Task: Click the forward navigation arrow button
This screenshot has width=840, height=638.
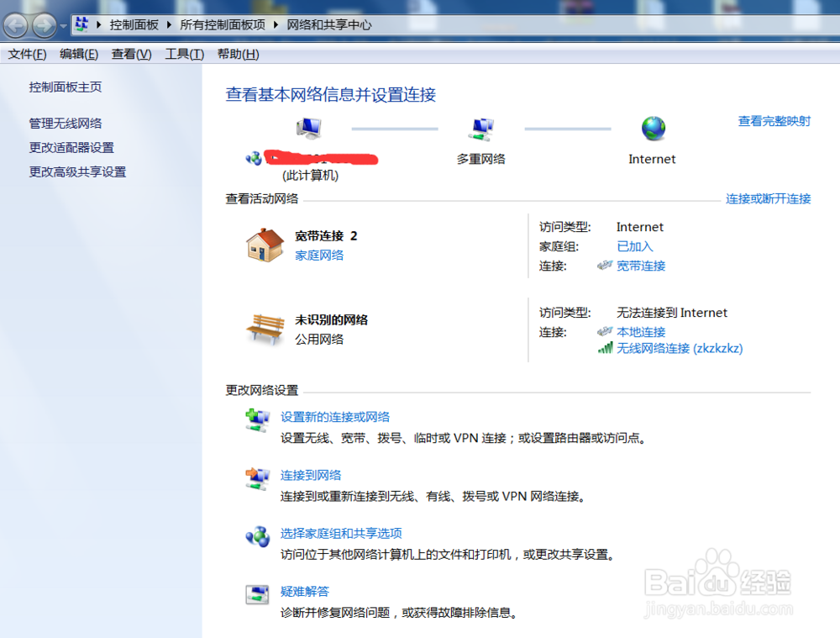Action: pos(43,24)
